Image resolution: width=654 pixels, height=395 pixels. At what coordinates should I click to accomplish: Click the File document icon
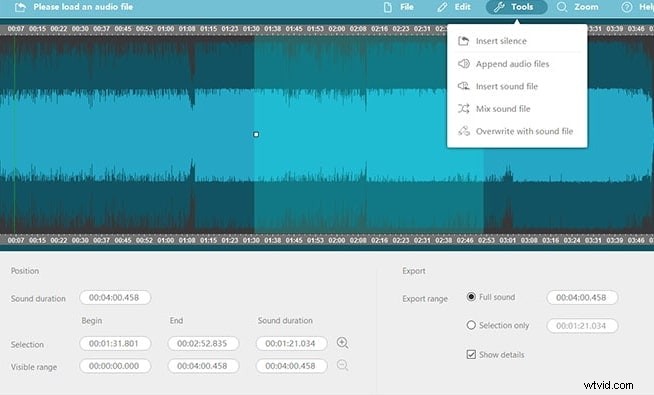[388, 7]
